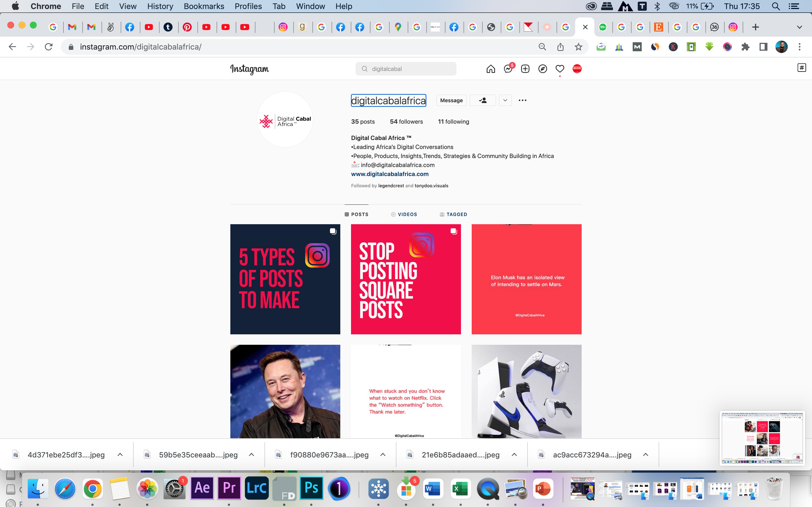Open Chrome tab search chevron

799,27
